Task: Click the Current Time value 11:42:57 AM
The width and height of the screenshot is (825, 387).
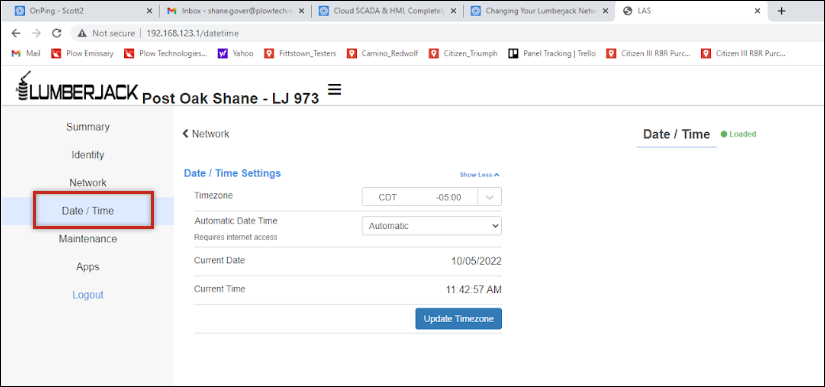Action: 474,289
